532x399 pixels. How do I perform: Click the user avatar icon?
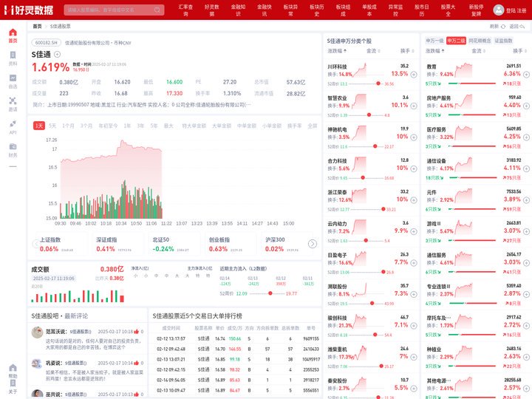point(499,10)
